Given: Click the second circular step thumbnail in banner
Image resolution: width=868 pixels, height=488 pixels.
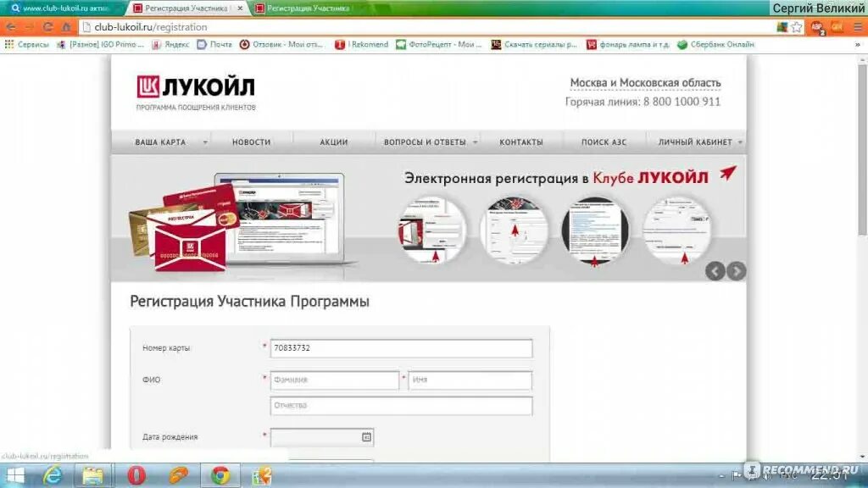Looking at the screenshot, I should pos(514,230).
